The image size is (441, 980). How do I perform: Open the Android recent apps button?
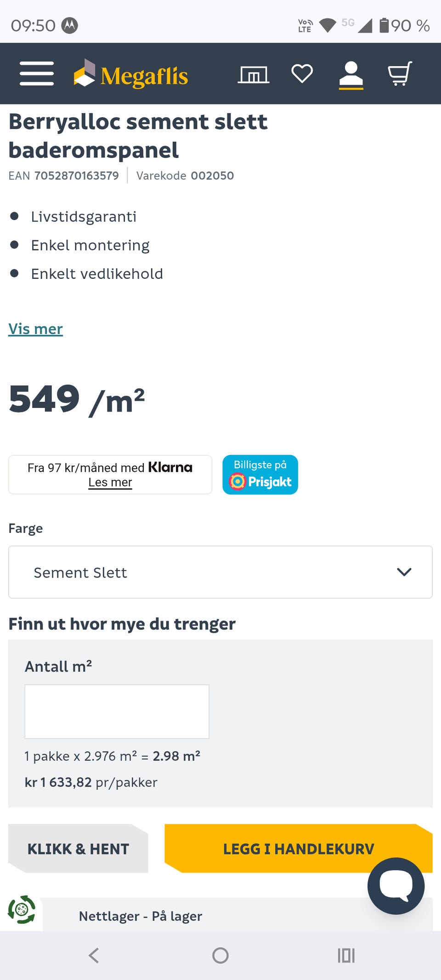[x=346, y=956]
